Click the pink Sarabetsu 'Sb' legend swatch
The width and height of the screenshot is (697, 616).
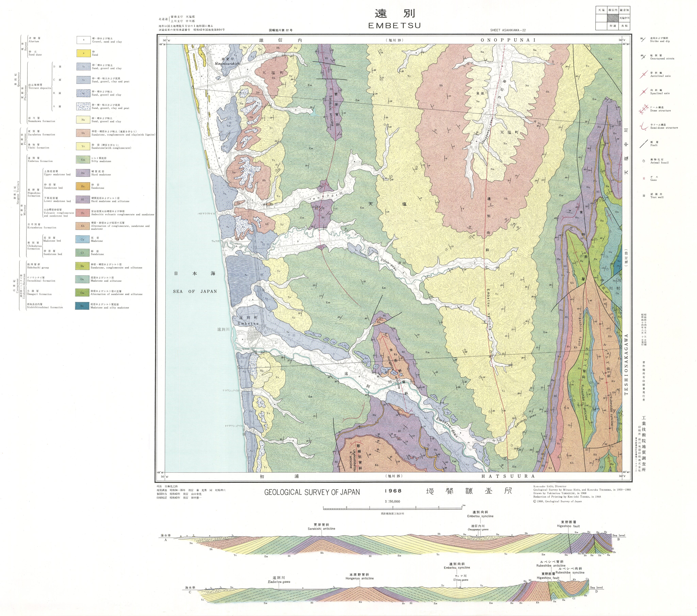83,133
